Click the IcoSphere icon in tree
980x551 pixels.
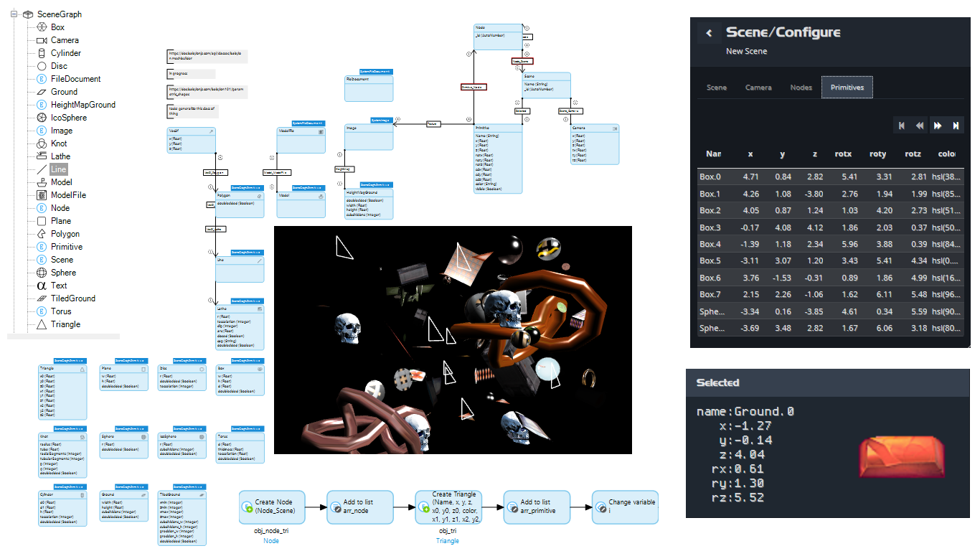pyautogui.click(x=42, y=118)
